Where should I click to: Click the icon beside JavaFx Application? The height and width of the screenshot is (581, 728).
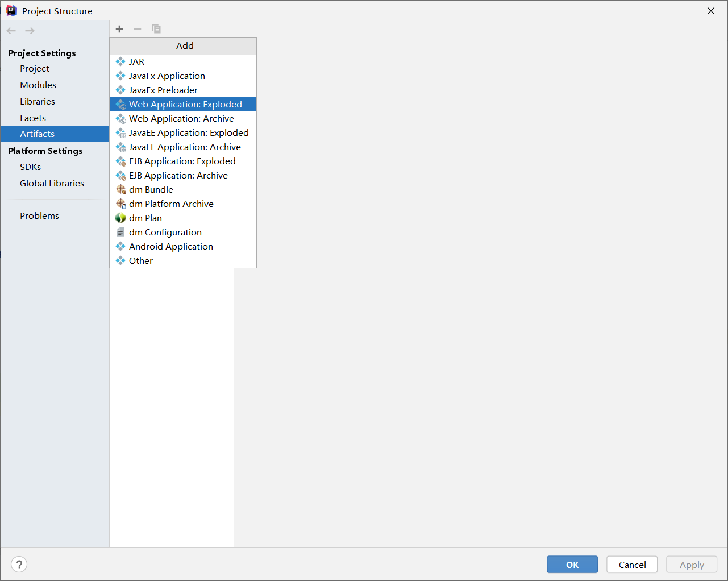point(120,76)
